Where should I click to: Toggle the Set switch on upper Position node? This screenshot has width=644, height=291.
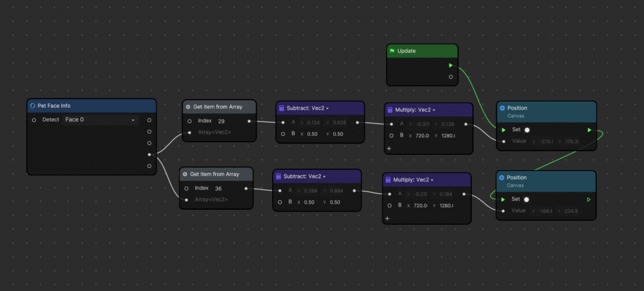[527, 130]
